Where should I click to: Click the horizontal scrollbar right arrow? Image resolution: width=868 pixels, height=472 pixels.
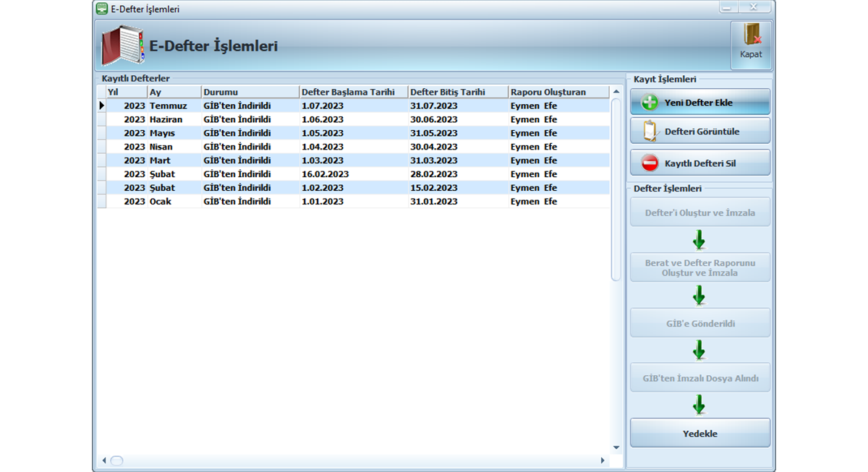pyautogui.click(x=603, y=460)
